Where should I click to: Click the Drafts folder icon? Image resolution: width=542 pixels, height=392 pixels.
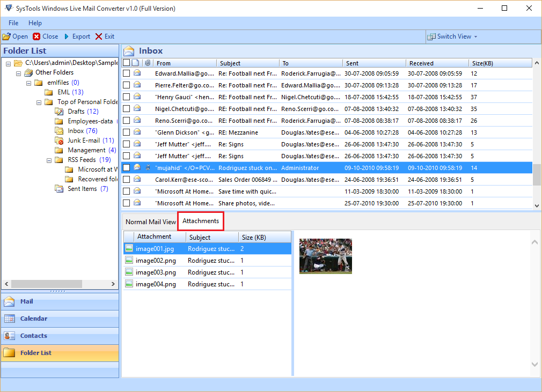(x=59, y=112)
